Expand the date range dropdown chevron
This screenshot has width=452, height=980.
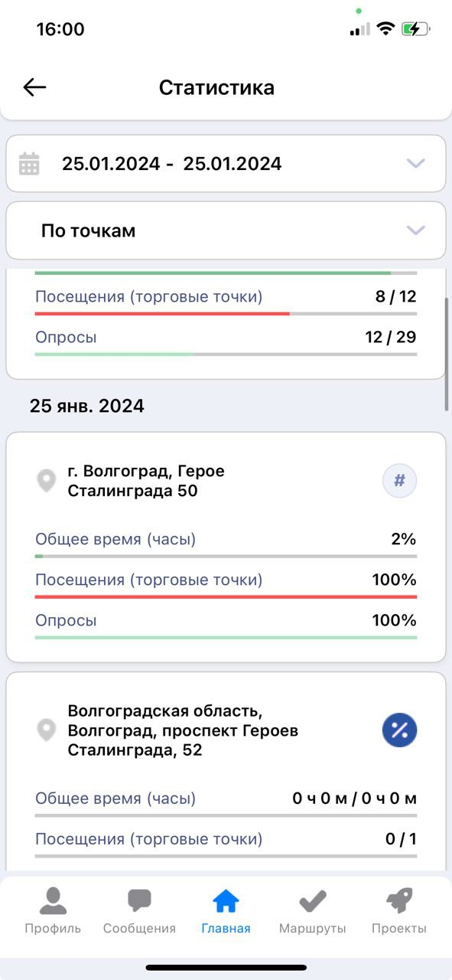(415, 163)
